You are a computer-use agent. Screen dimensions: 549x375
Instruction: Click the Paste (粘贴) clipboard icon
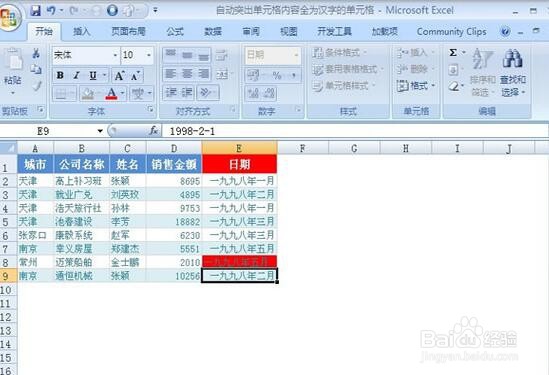click(x=13, y=60)
